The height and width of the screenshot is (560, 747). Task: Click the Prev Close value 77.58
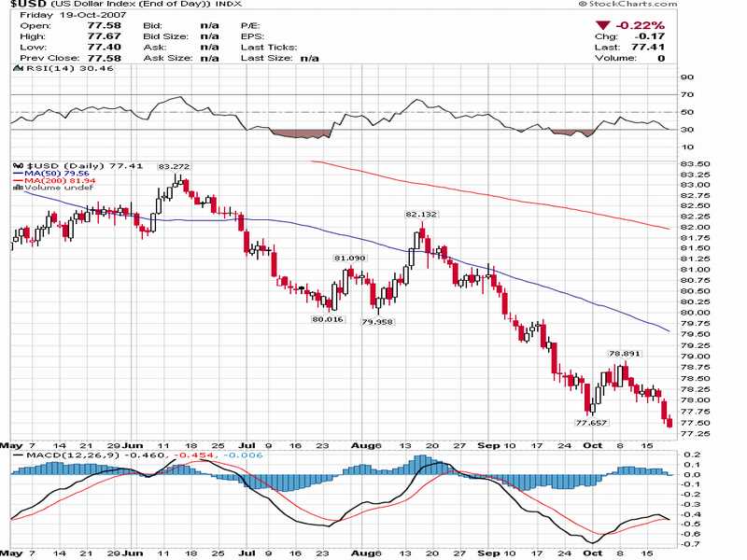click(x=104, y=58)
